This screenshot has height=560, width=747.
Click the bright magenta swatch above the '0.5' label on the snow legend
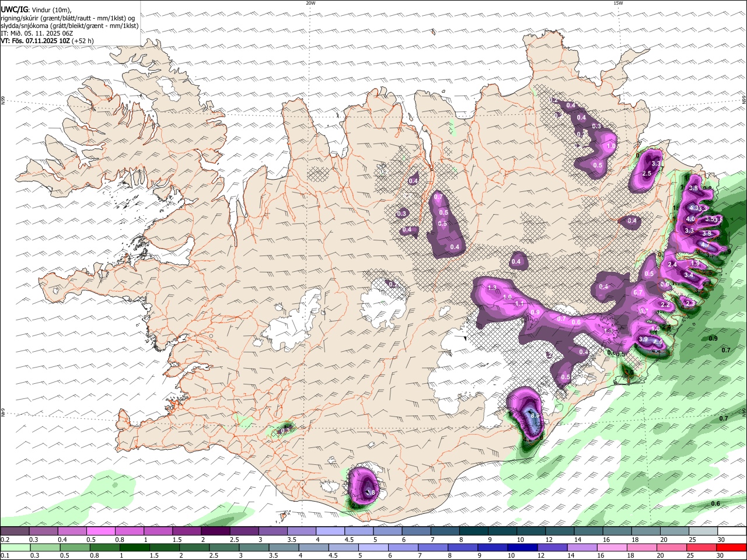[x=100, y=531]
